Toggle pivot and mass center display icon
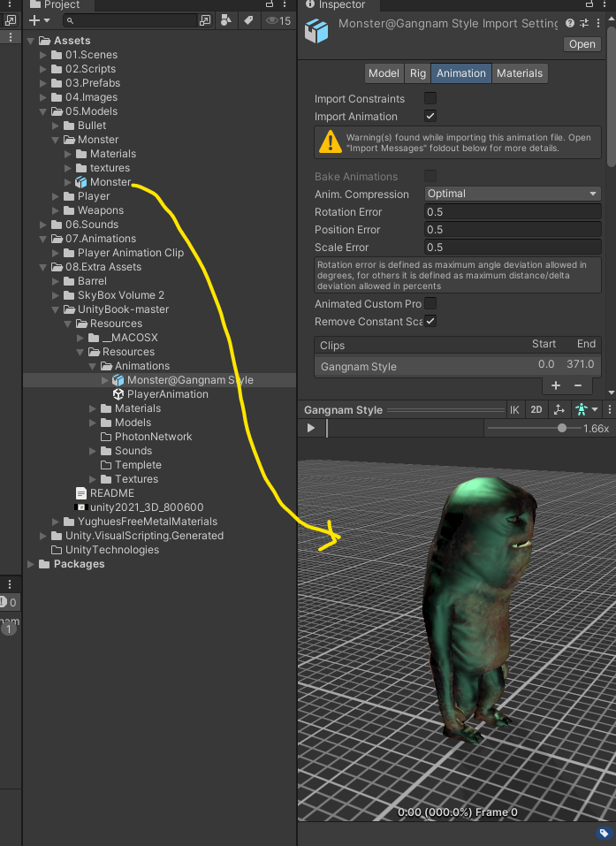616x846 pixels. coord(559,410)
